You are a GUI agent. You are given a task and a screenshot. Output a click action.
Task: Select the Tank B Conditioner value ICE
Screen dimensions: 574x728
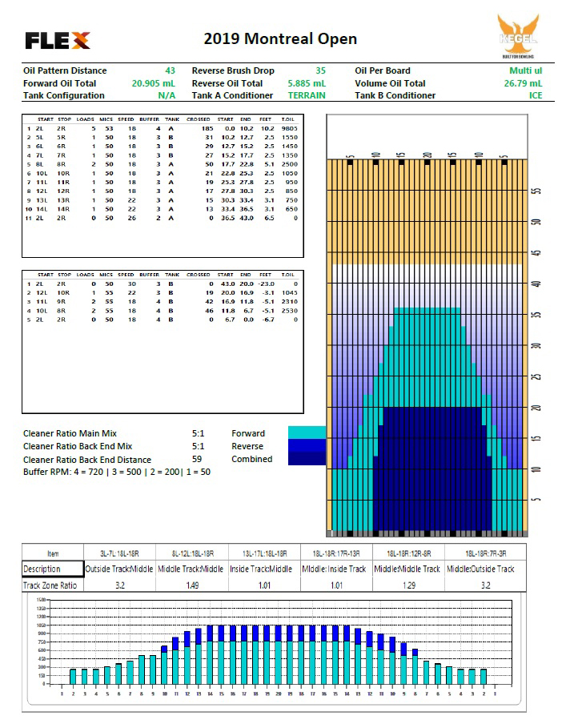[535, 95]
